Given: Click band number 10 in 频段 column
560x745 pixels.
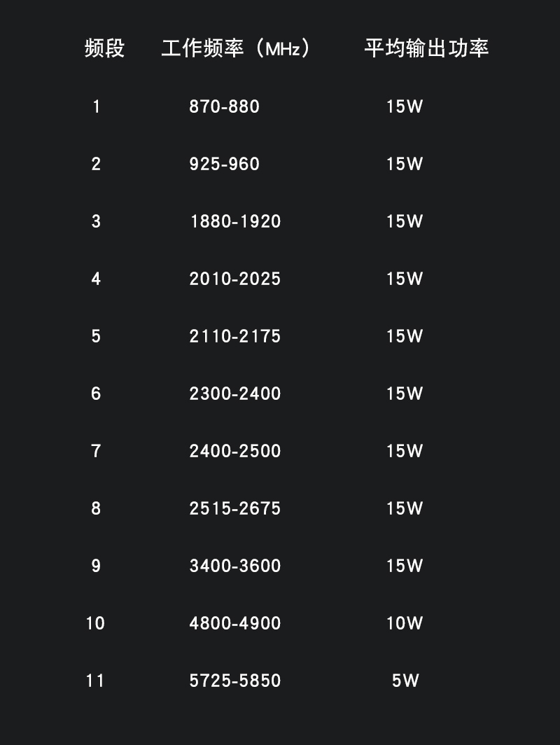Looking at the screenshot, I should 95,623.
